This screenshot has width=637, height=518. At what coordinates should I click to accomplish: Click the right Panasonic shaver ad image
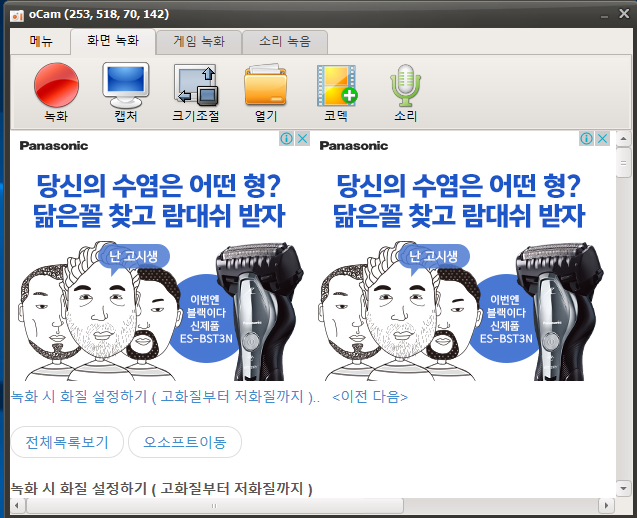[461, 256]
